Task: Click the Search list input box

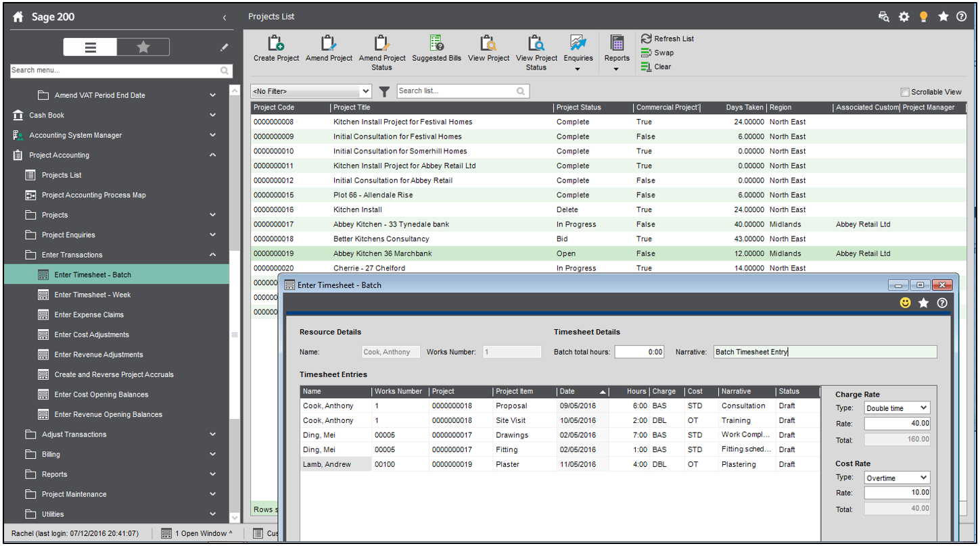Action: tap(463, 91)
